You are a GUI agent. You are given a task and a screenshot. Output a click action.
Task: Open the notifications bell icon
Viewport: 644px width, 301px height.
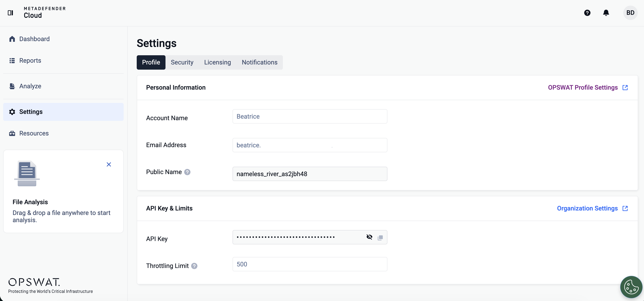pyautogui.click(x=606, y=13)
